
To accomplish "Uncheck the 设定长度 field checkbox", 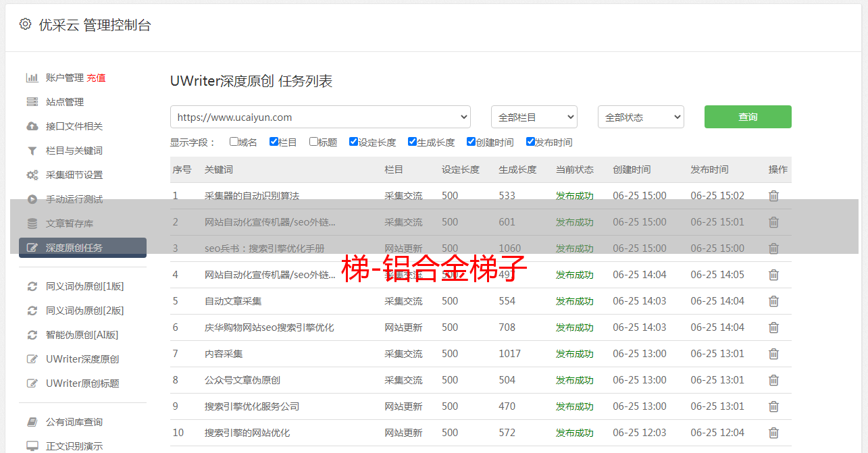I will coord(353,142).
